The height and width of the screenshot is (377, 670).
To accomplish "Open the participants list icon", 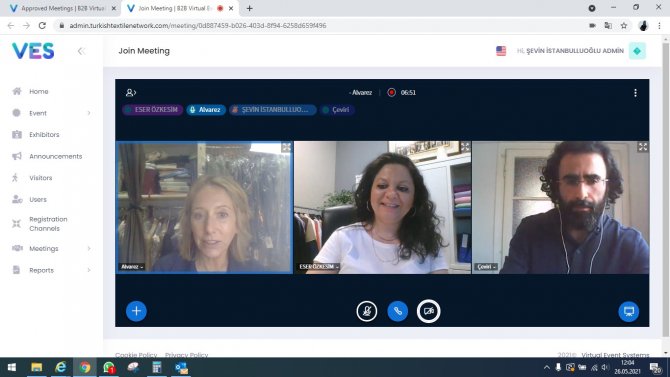I will 131,93.
